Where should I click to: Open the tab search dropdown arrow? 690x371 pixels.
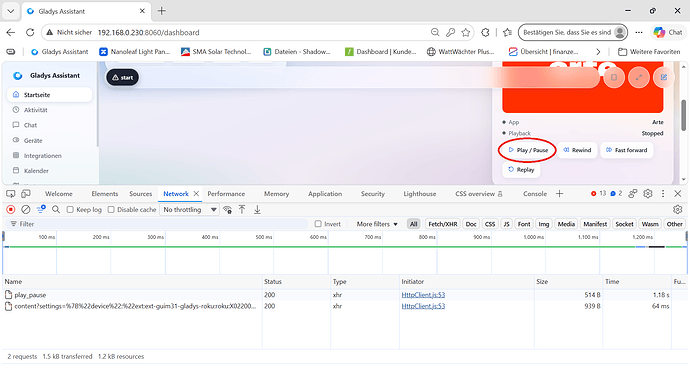(11, 11)
